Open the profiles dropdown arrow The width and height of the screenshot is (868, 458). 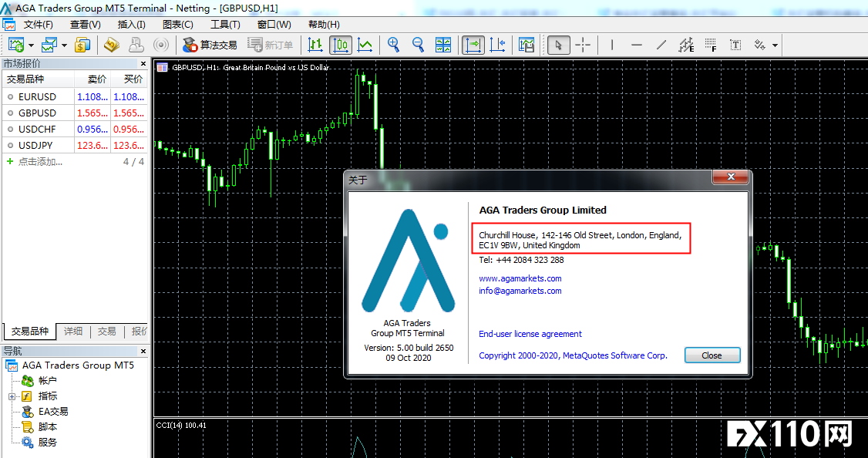pos(65,45)
